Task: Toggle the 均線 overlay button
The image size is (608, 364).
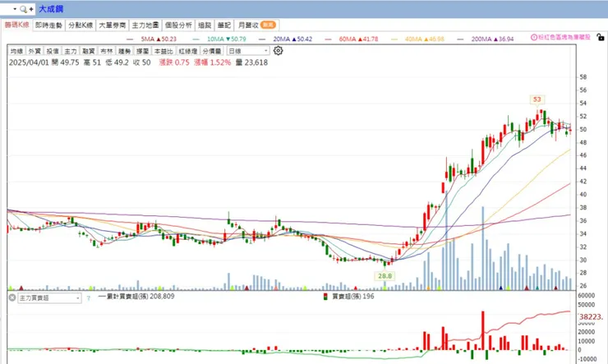Action: 16,51
